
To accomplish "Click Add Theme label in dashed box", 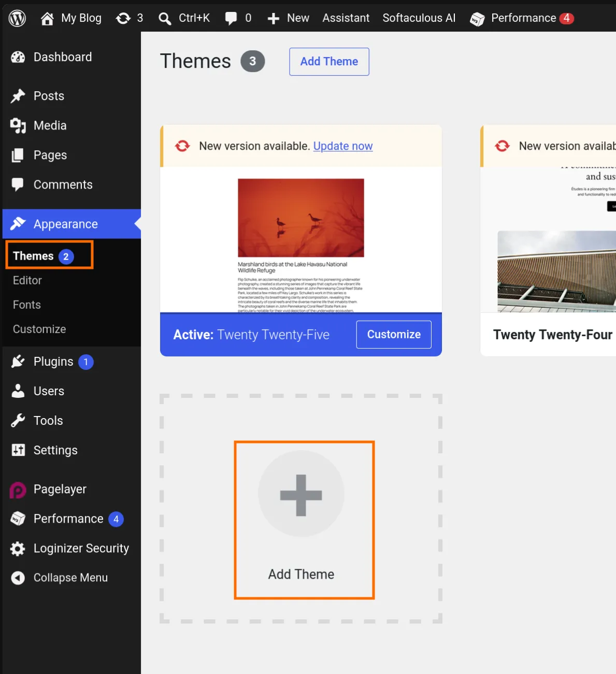I will tap(301, 575).
